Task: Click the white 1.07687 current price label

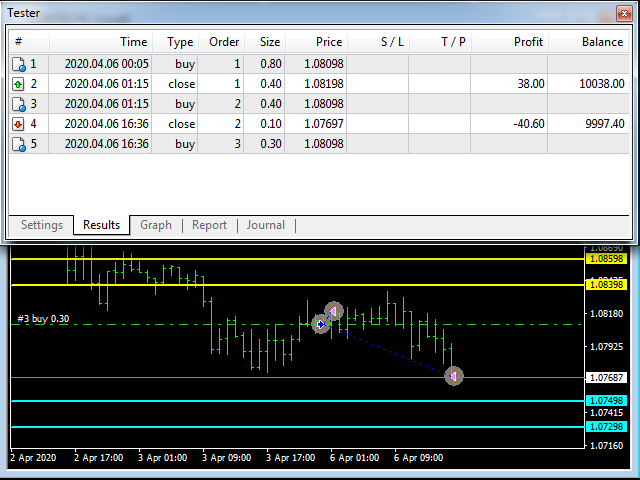Action: tap(607, 378)
